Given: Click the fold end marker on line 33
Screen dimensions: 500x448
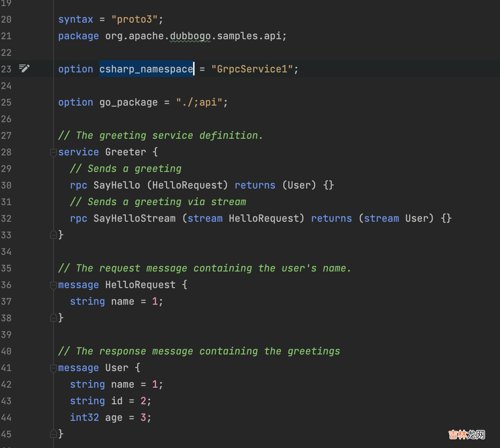Looking at the screenshot, I should pos(53,235).
